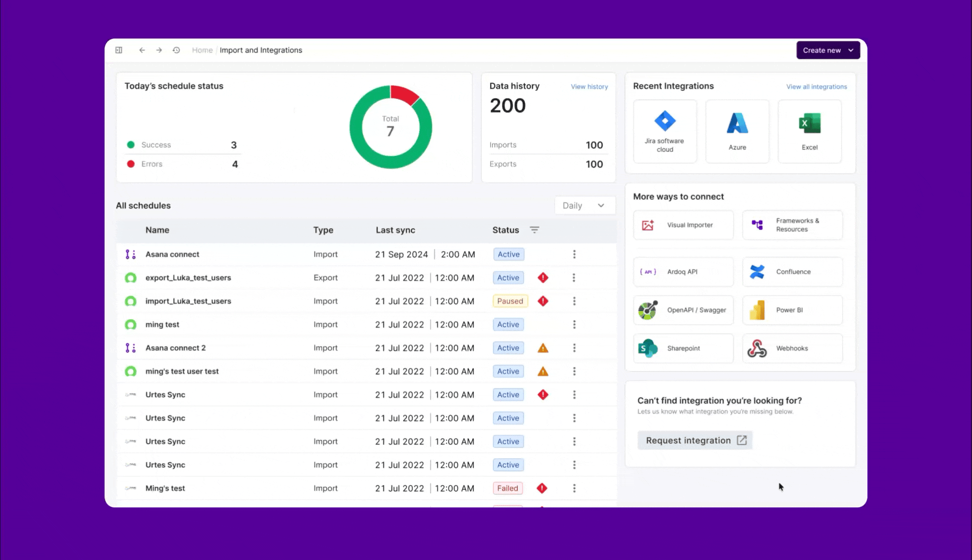The height and width of the screenshot is (560, 972).
Task: Expand the Create new dropdown
Action: point(827,50)
